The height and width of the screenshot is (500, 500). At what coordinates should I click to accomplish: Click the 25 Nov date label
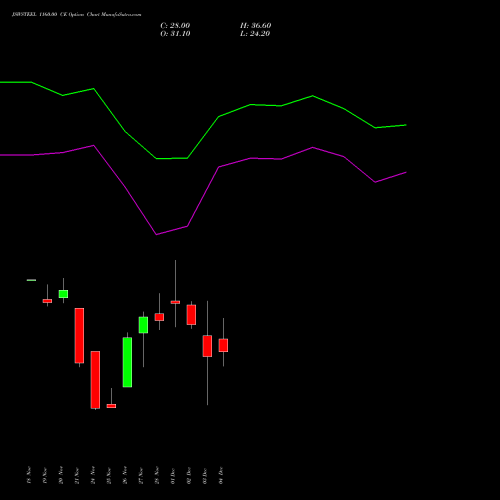109,475
